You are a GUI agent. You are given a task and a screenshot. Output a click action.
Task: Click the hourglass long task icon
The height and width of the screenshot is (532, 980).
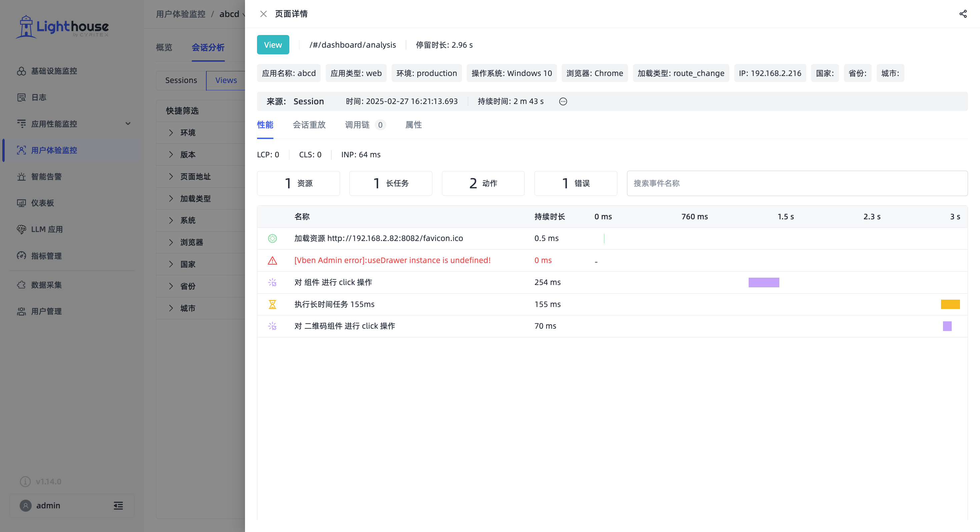pos(272,304)
